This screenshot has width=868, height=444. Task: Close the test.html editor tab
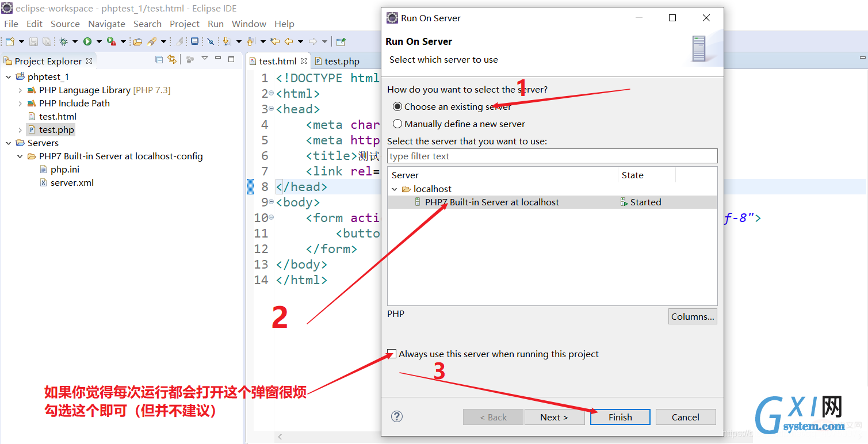pyautogui.click(x=303, y=61)
